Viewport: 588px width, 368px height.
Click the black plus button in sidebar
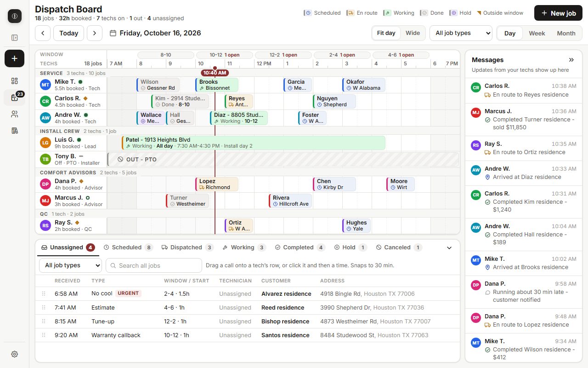[x=15, y=58]
